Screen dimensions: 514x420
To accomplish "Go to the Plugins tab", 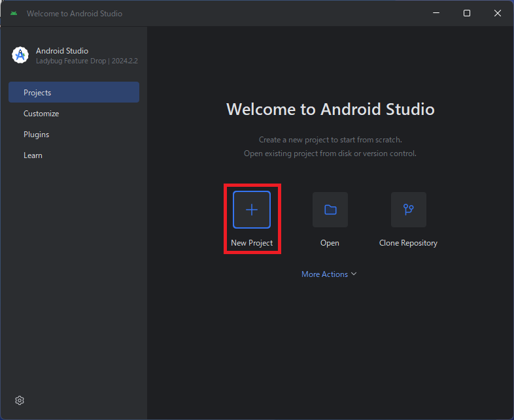I will [37, 135].
